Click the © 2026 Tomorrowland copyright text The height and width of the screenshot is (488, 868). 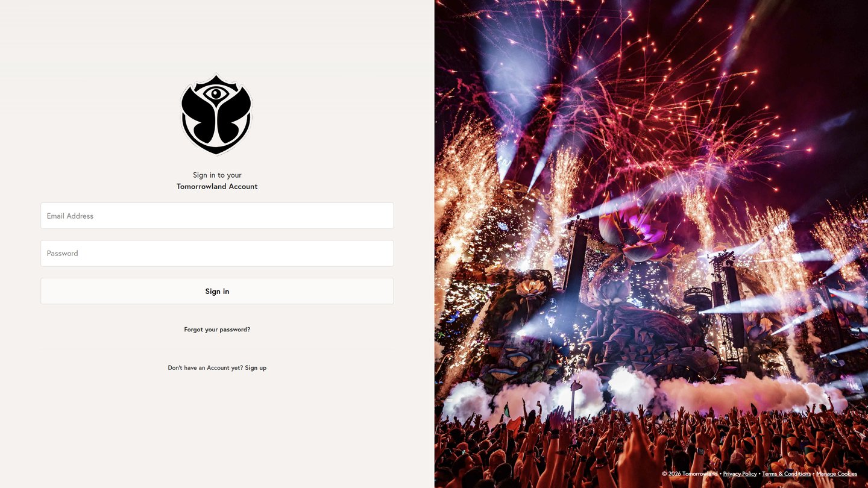coord(690,474)
